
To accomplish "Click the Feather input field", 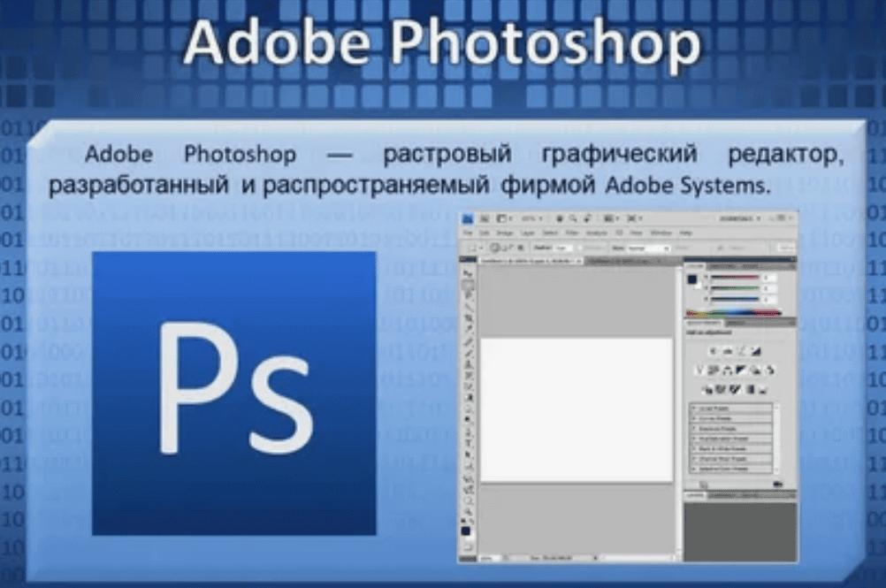I will (x=563, y=248).
